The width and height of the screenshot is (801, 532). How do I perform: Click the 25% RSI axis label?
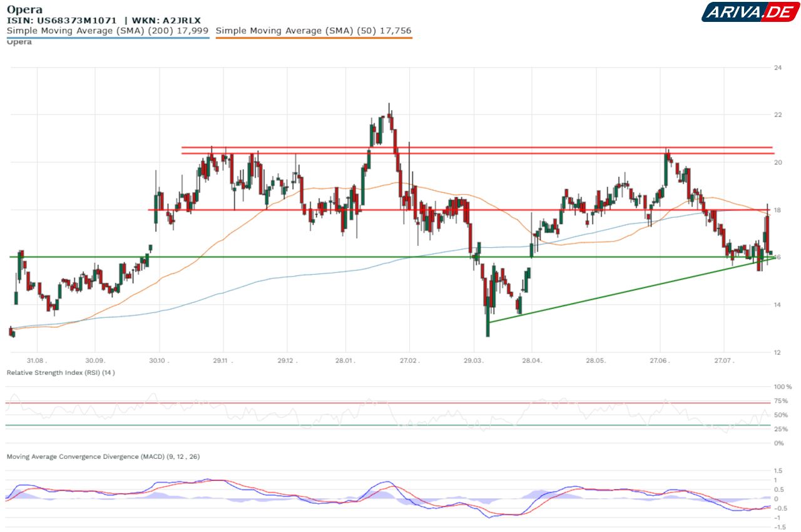coord(780,429)
